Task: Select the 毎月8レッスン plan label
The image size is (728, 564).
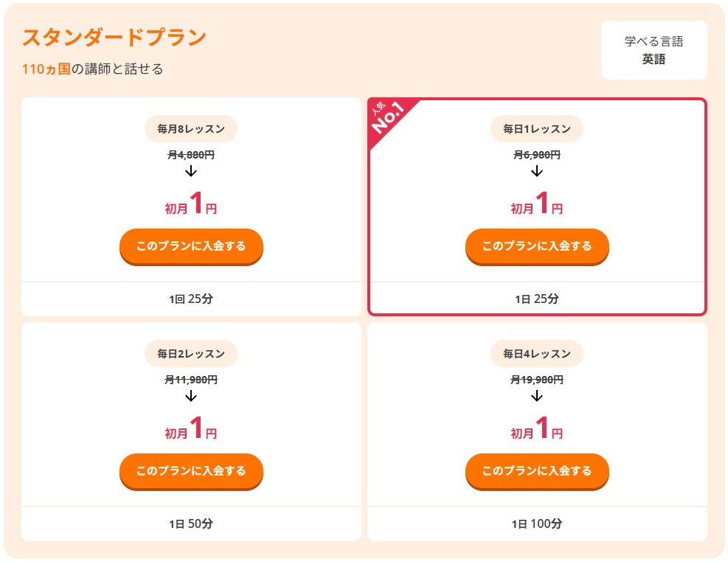Action: pos(191,129)
